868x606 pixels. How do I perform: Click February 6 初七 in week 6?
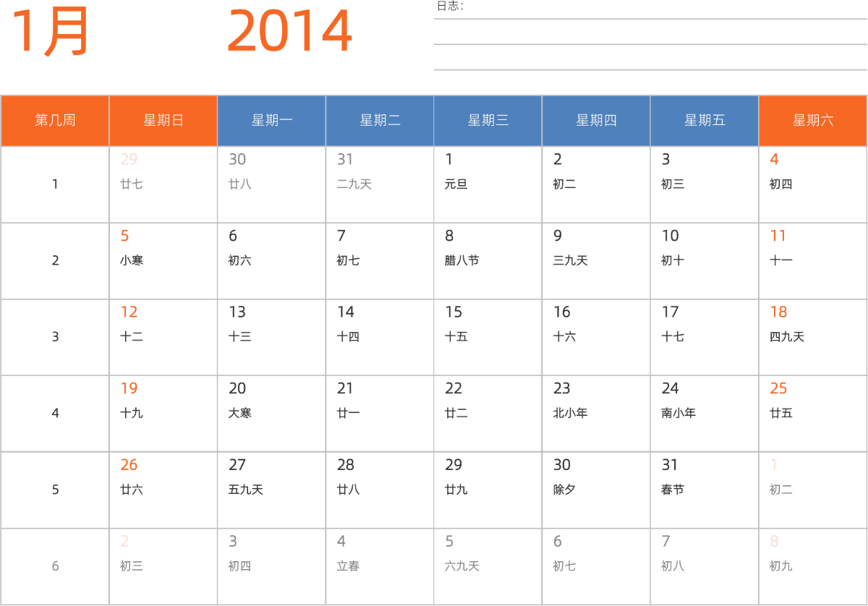(x=596, y=566)
